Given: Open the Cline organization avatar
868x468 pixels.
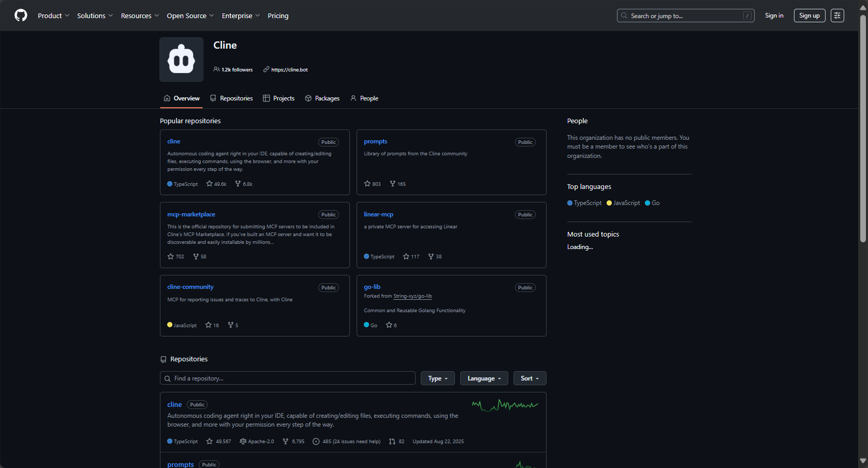Looking at the screenshot, I should [x=182, y=60].
